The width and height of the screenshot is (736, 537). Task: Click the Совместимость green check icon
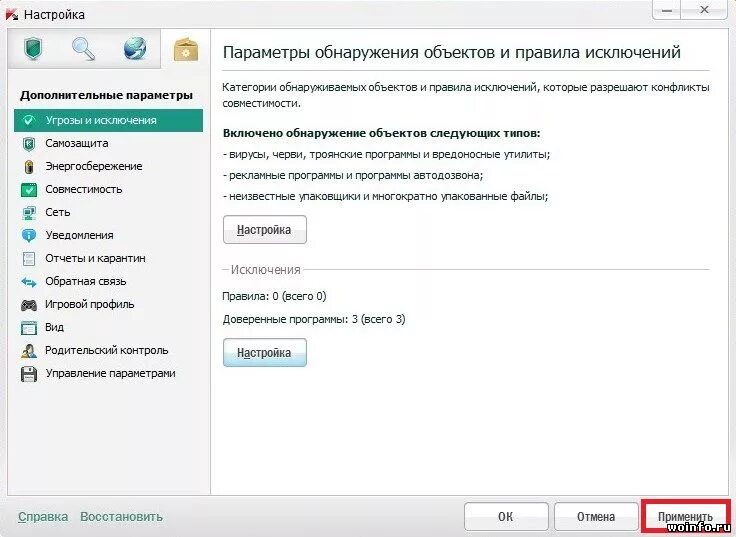(29, 190)
